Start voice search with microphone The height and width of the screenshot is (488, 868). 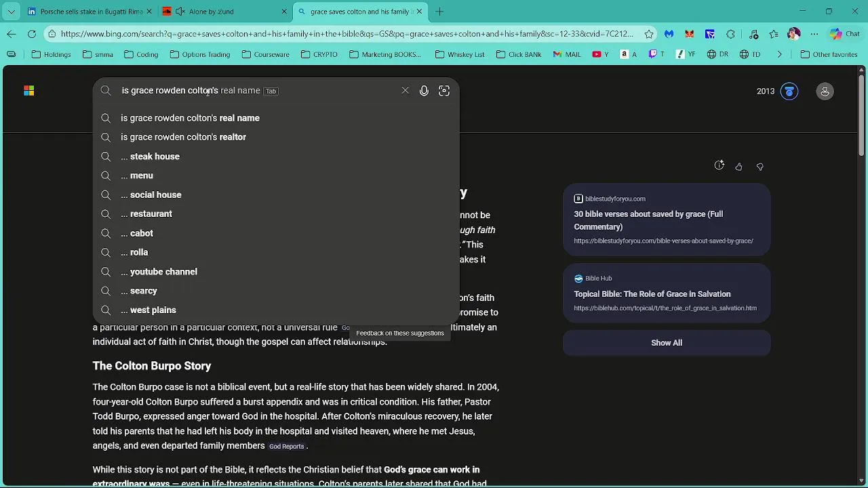[424, 91]
